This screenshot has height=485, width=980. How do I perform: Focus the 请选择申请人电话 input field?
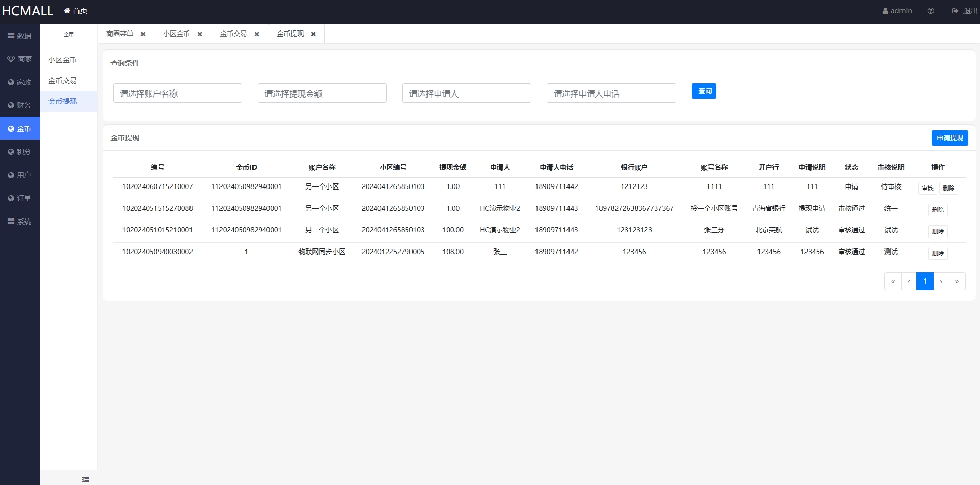coord(611,93)
